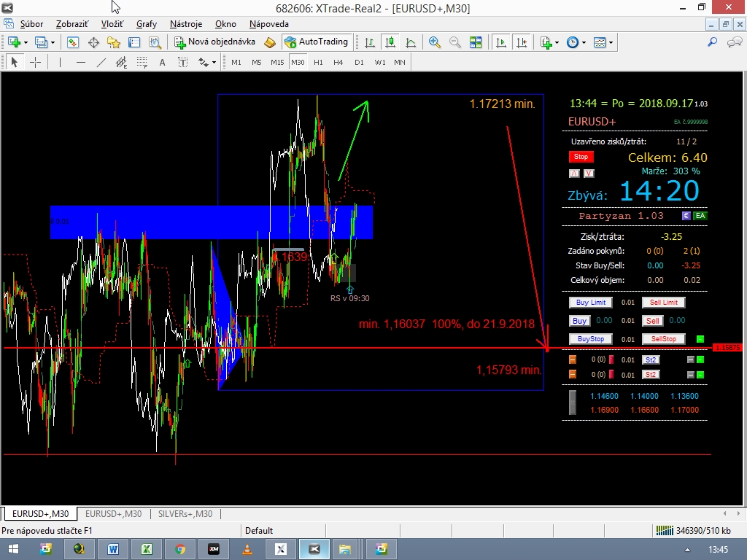This screenshot has height=560, width=747.
Task: Open the templates icon
Action: click(600, 42)
